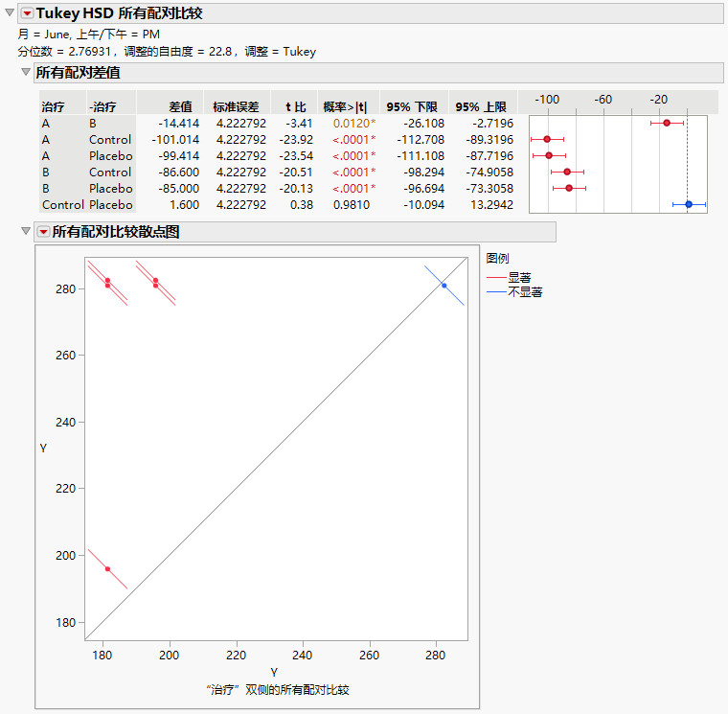The width and height of the screenshot is (728, 714).
Task: Click Placebo in the B row
Action: pyautogui.click(x=111, y=189)
